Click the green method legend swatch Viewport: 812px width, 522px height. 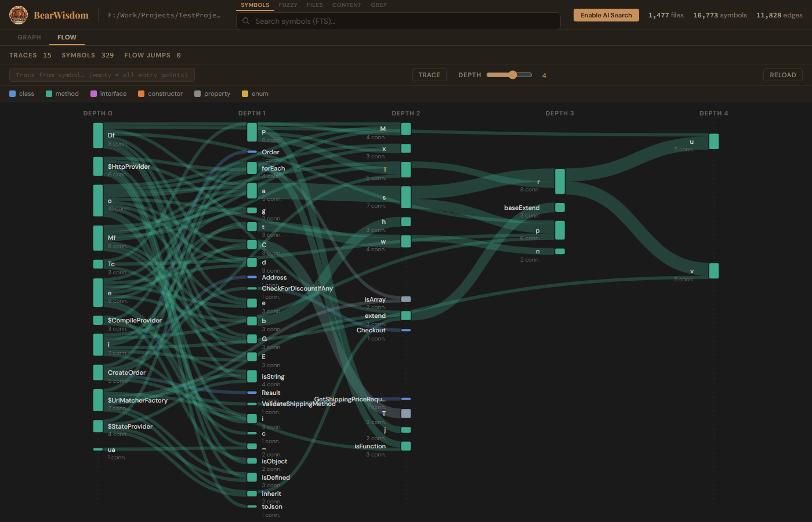click(x=49, y=93)
